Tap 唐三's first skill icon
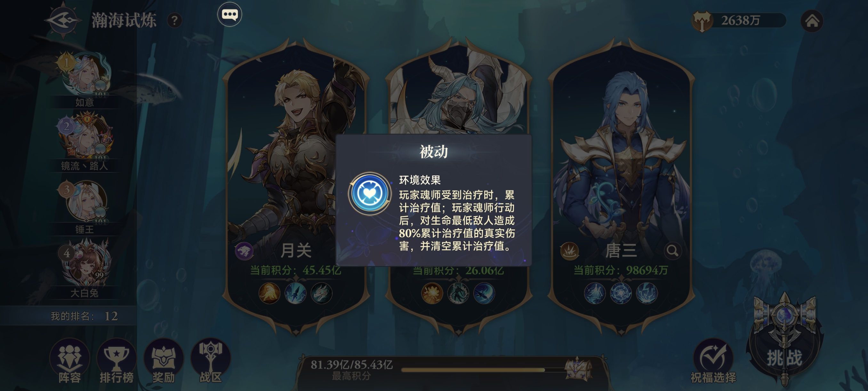This screenshot has width=868, height=391. (595, 293)
